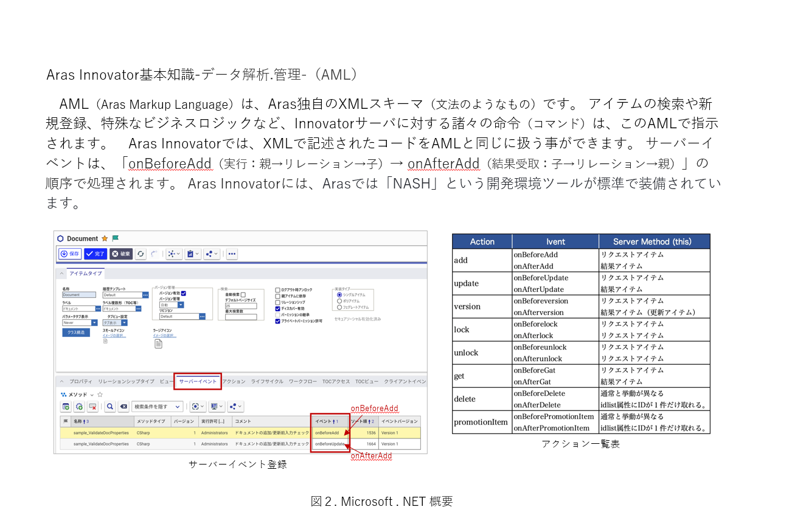The image size is (789, 532).
Task: Click ellipsis button beside 履歴テンプレート Default
Action: [145, 295]
